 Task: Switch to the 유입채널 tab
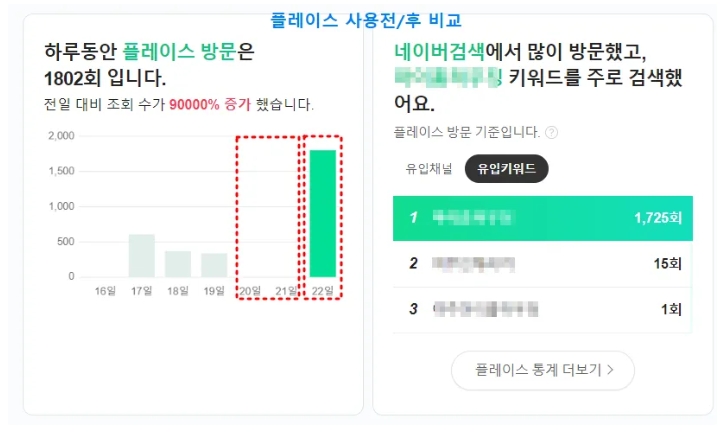click(x=429, y=168)
